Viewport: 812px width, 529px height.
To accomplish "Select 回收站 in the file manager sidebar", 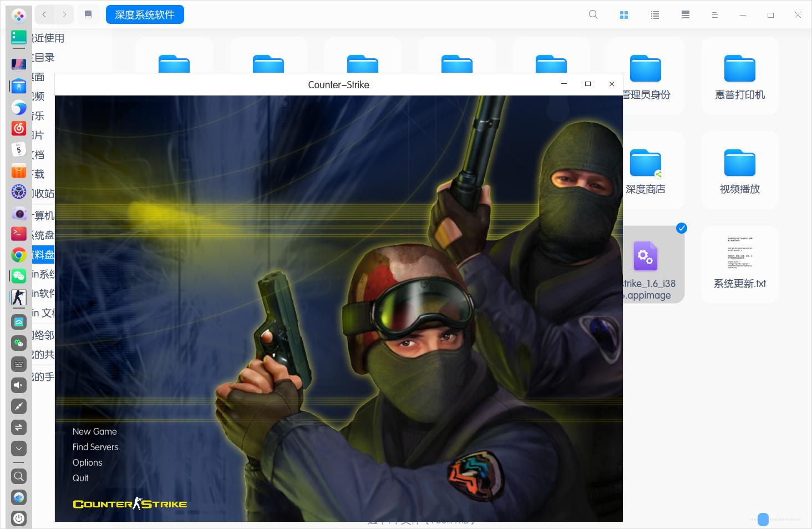I will pos(43,193).
